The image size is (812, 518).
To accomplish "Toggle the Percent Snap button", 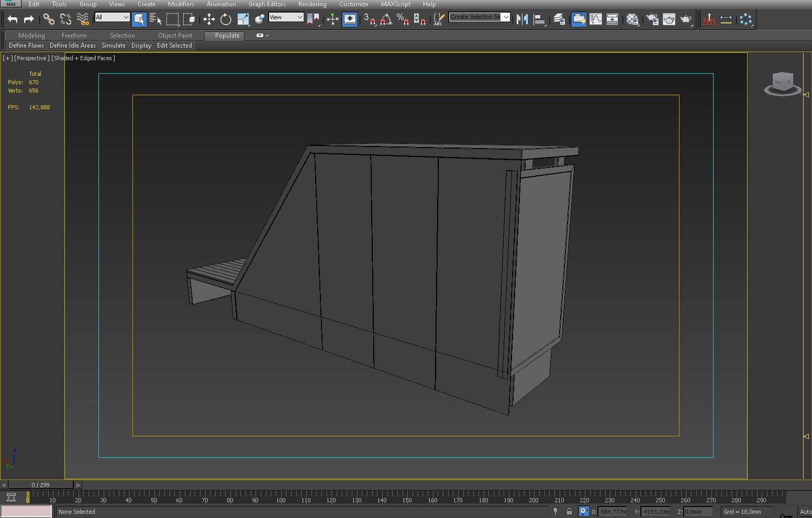I will click(x=403, y=19).
